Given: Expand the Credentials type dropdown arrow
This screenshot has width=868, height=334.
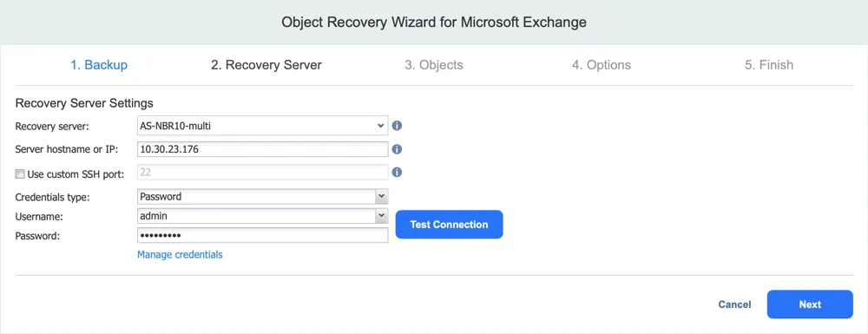Looking at the screenshot, I should 381,196.
